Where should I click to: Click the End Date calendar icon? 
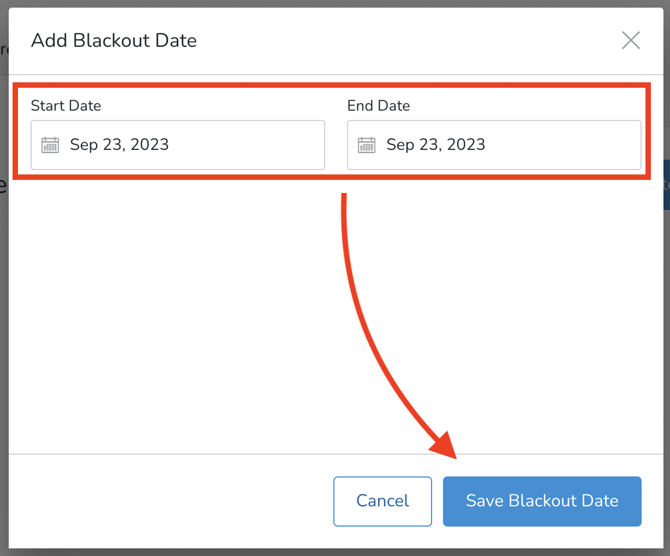[366, 145]
